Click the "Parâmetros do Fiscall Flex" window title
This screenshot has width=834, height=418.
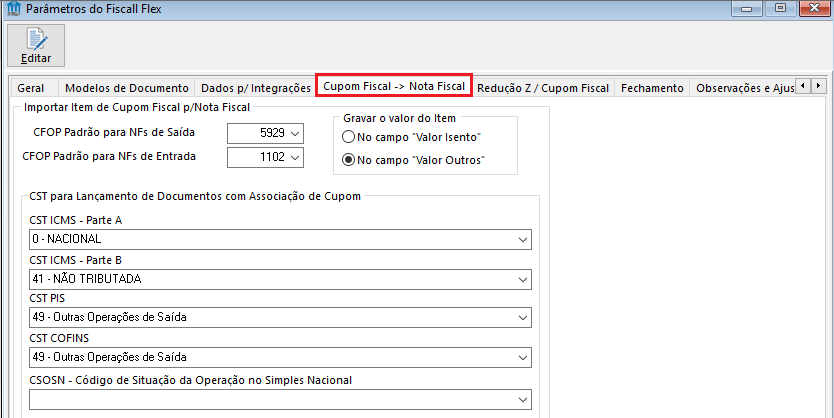(94, 9)
